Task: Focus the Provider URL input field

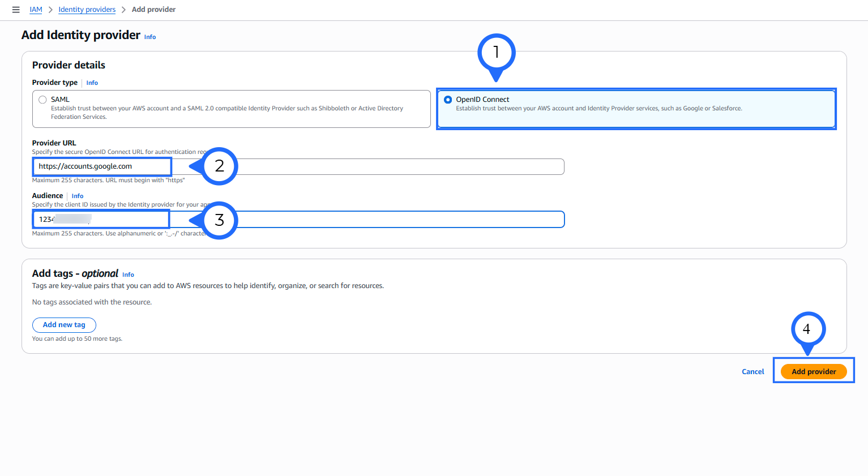Action: click(368, 167)
